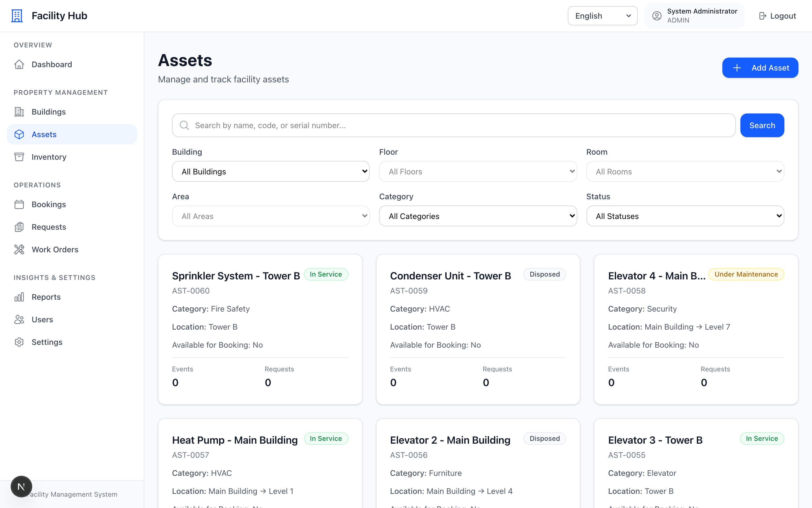Click the Users people icon

coord(19,319)
